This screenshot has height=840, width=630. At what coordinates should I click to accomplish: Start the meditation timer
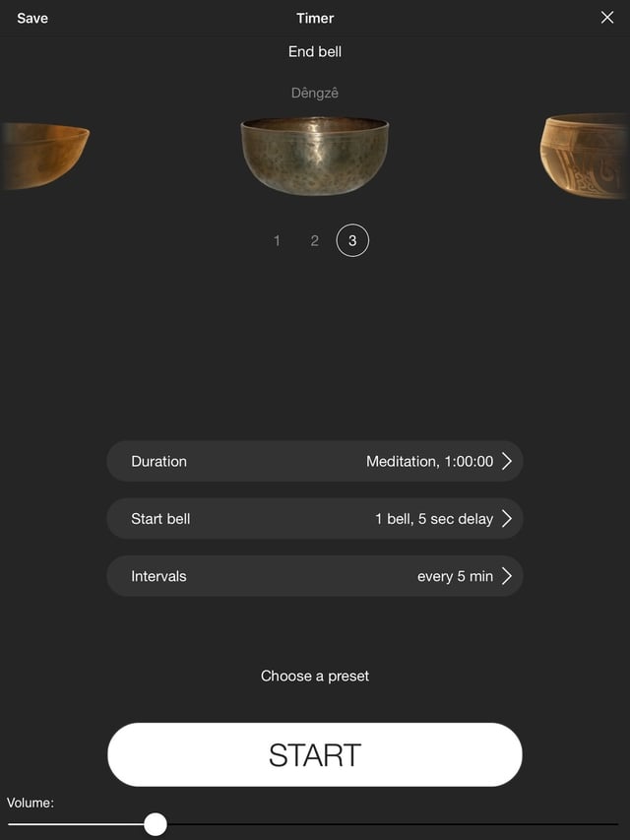pyautogui.click(x=315, y=755)
